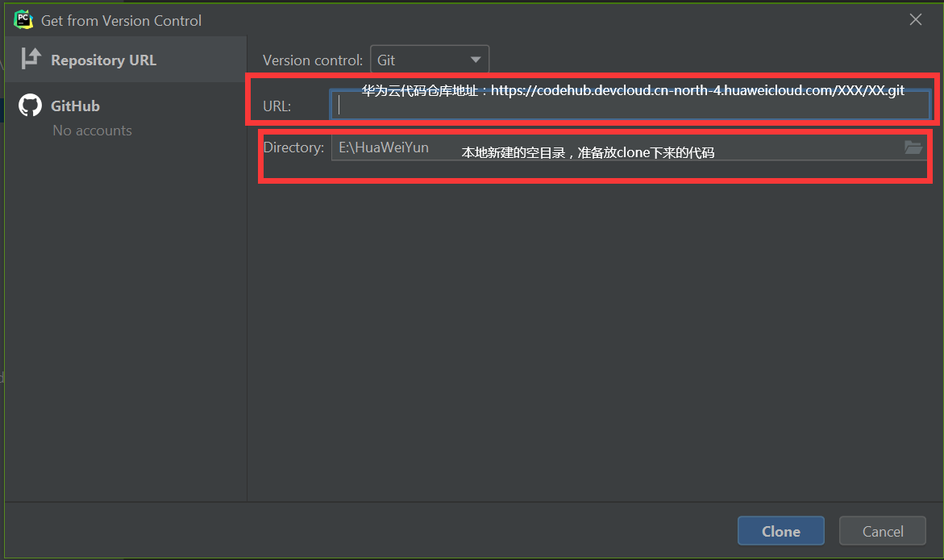
Task: Click the 'Directory:' label
Action: click(293, 147)
